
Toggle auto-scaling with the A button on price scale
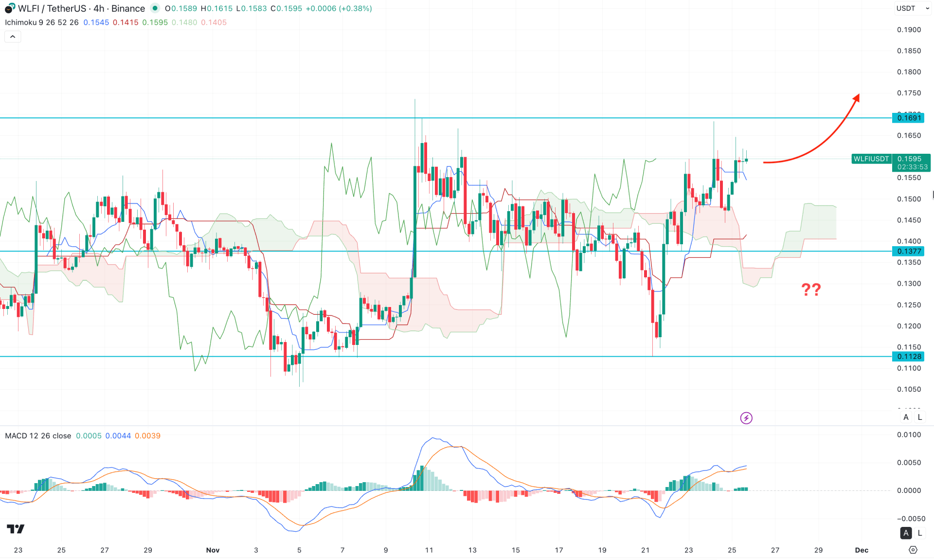906,417
